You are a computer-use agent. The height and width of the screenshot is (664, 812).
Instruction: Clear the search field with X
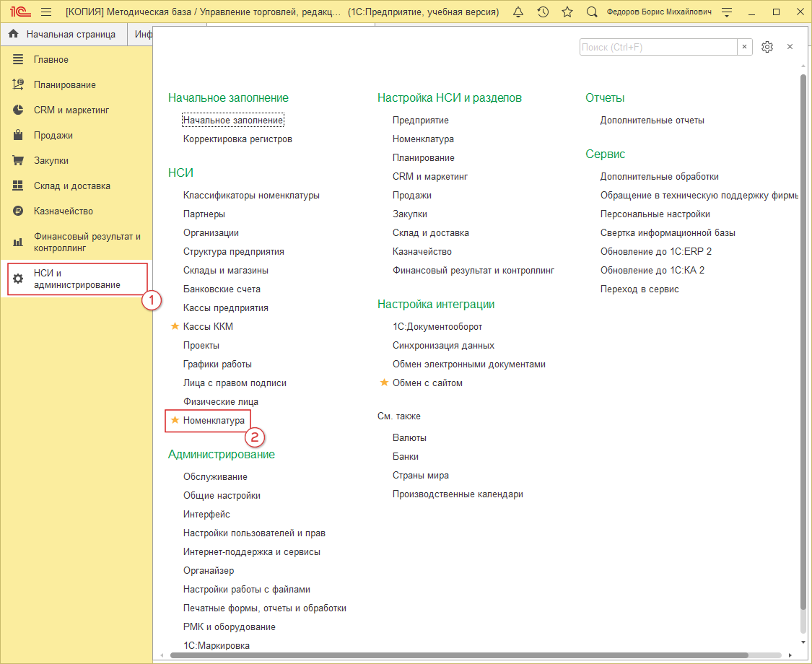coord(745,47)
